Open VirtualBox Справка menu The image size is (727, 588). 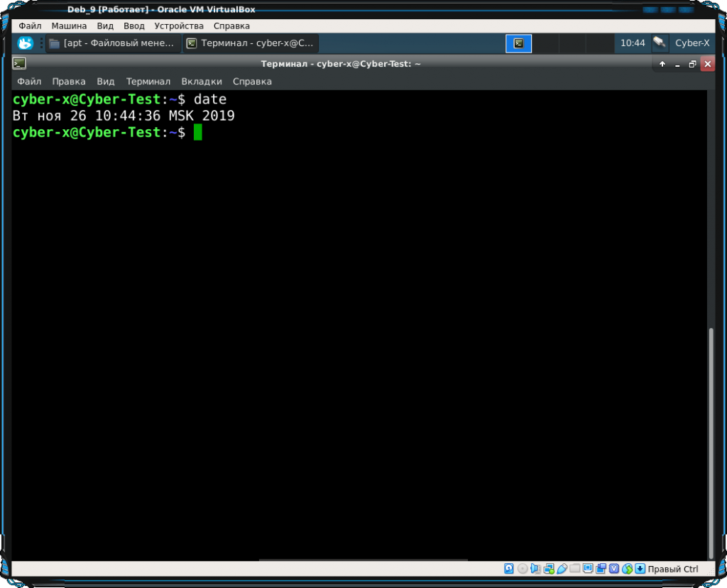pyautogui.click(x=231, y=26)
